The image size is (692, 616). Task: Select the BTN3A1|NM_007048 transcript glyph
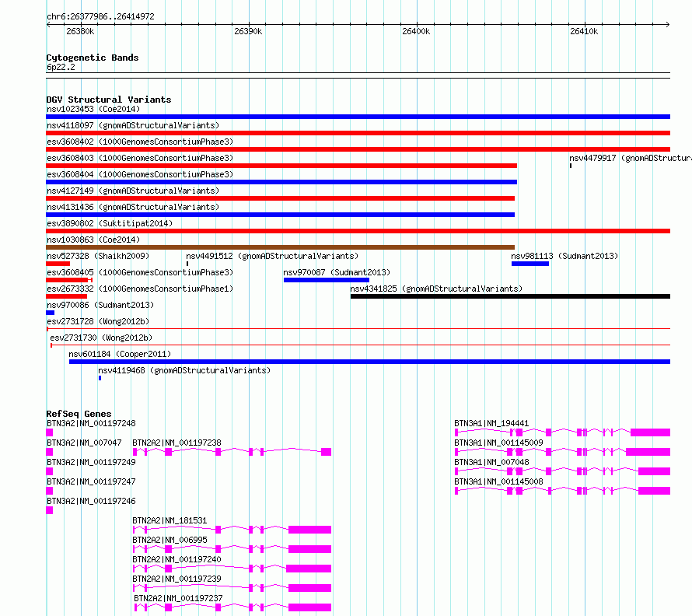click(562, 471)
